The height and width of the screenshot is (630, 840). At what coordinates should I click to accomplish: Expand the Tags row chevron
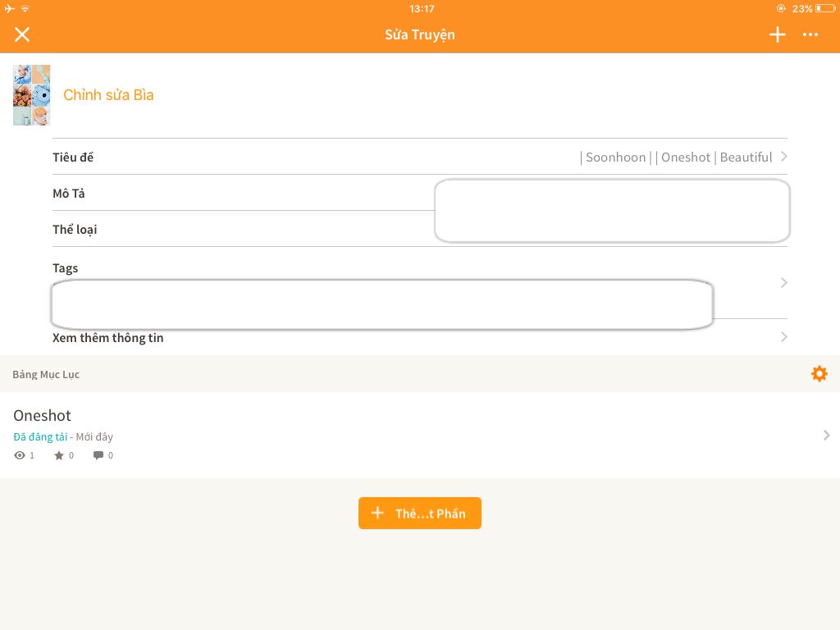pos(783,283)
